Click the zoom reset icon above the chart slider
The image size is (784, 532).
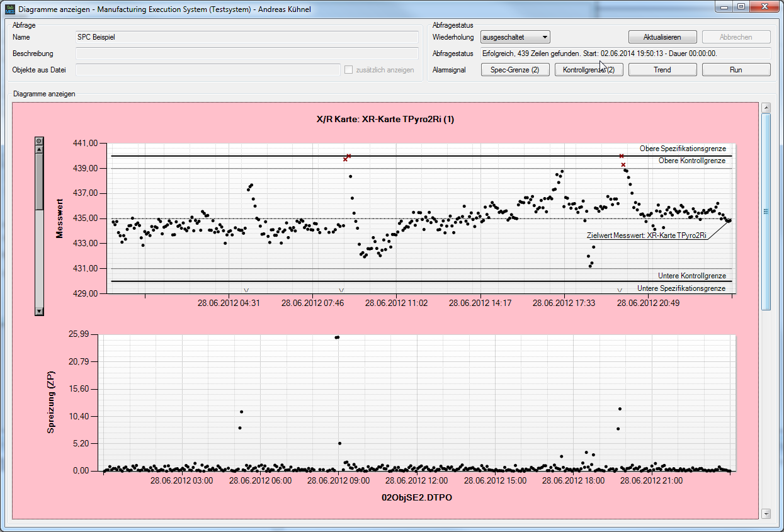tap(39, 140)
